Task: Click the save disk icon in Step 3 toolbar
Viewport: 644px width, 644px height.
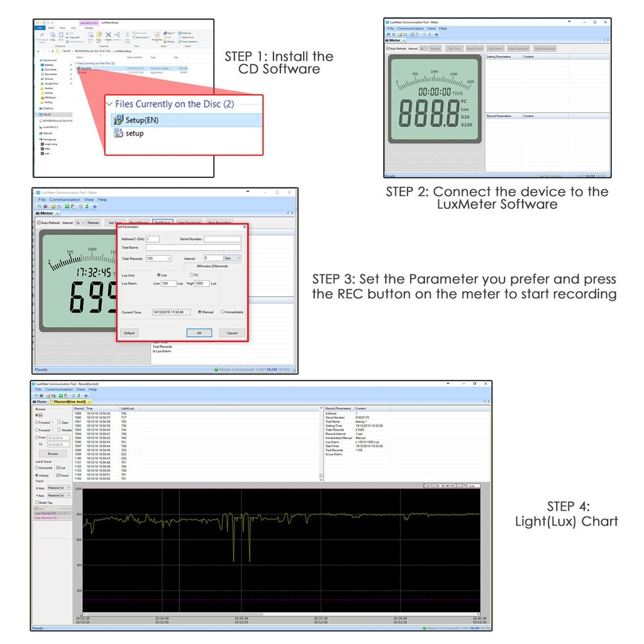Action: tap(58, 206)
